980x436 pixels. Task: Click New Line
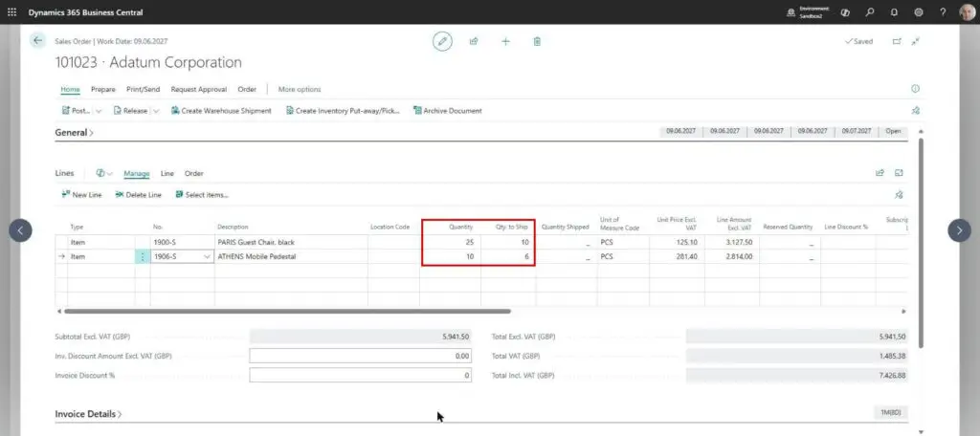pyautogui.click(x=81, y=195)
